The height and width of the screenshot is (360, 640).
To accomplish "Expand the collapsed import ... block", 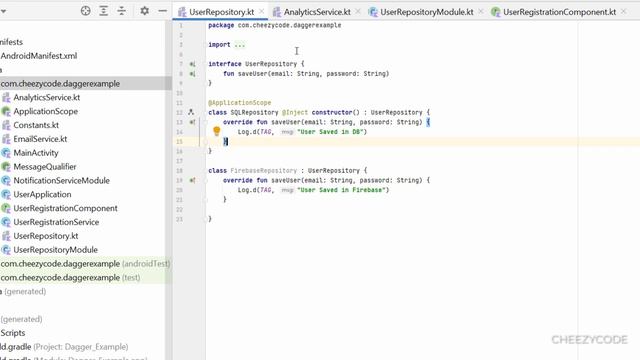I will click(240, 44).
